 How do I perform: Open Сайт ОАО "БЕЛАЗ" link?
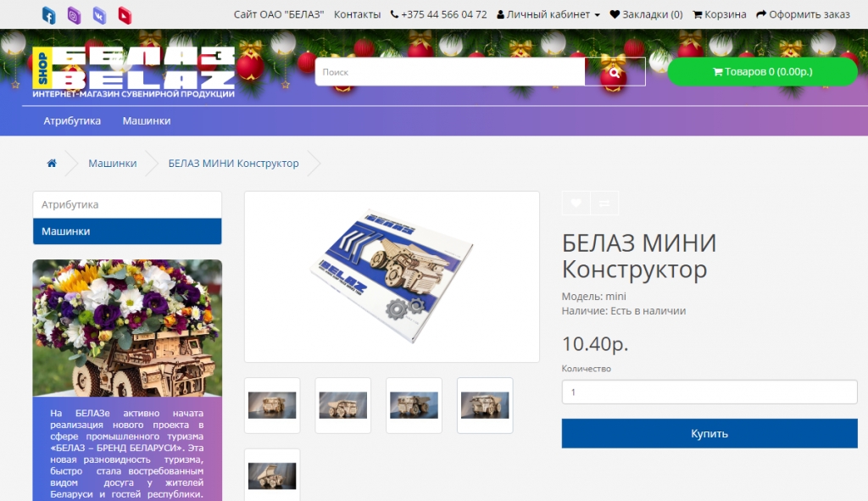[x=278, y=14]
